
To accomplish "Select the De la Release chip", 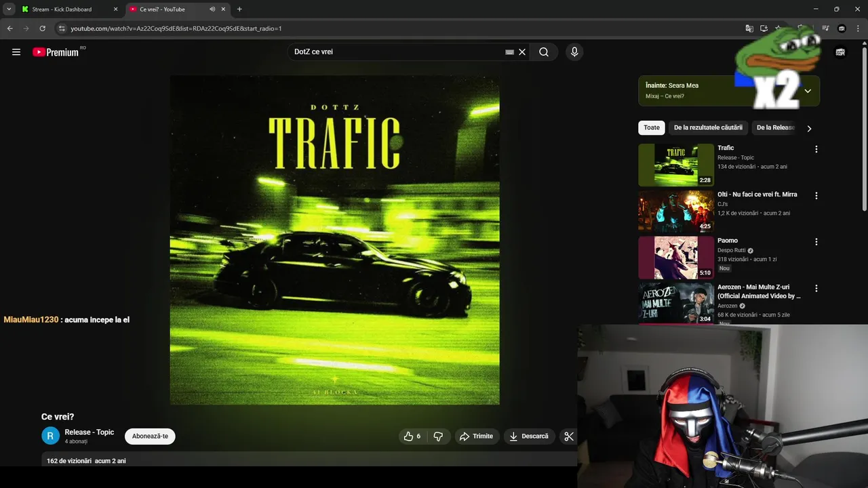I will pos(775,127).
